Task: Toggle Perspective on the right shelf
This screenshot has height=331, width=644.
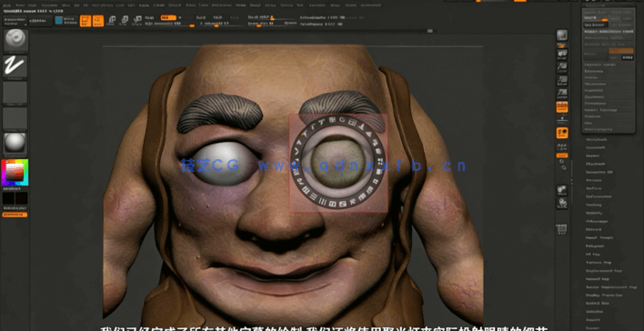Action: point(562,107)
